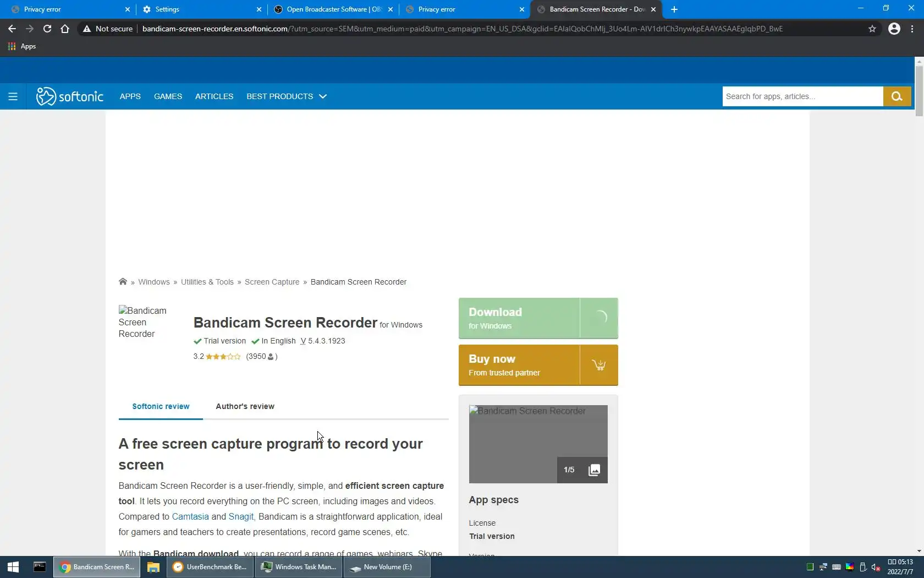
Task: Open the Chrome three-dot menu
Action: (912, 29)
